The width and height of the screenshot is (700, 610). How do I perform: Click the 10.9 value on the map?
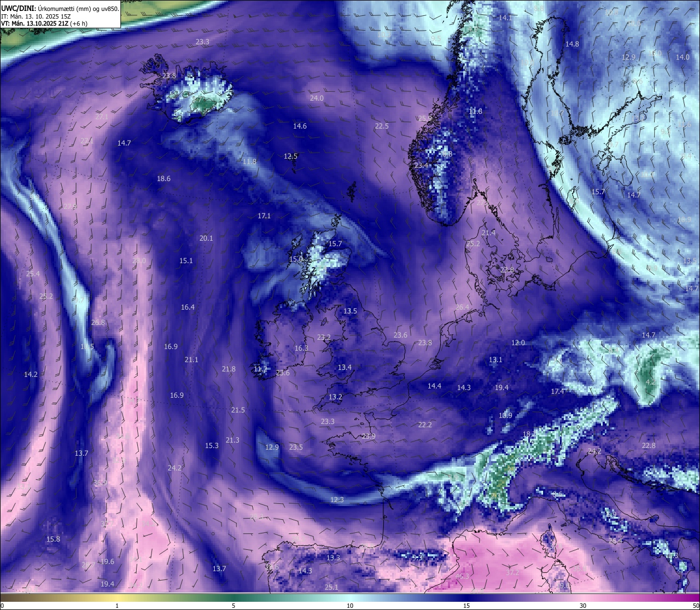(505, 415)
